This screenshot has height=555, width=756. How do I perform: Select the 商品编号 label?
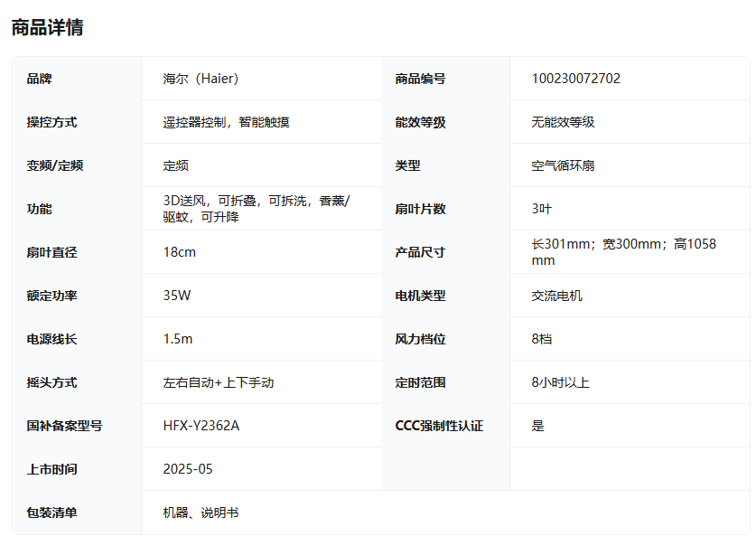[x=420, y=79]
